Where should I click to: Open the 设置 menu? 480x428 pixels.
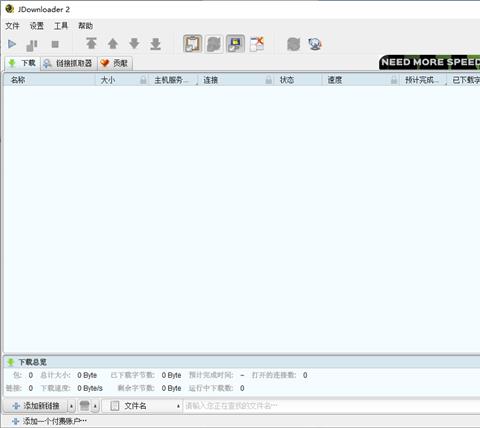[37, 26]
